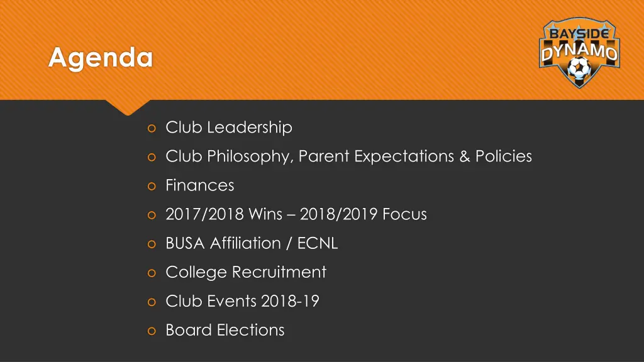Click the bullet beside BUSA Affiliation
This screenshot has width=644, height=362.
[x=152, y=244]
